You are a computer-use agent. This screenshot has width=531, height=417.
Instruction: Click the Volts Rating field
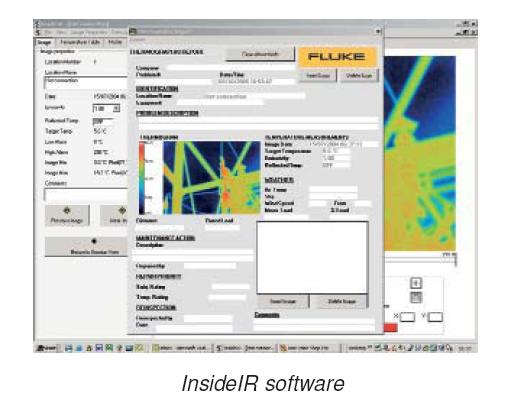231,287
